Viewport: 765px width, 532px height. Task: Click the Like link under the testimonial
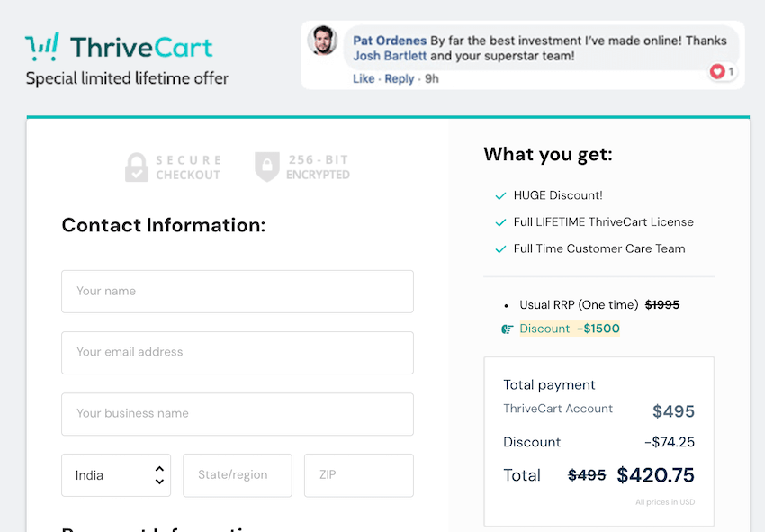[x=363, y=78]
